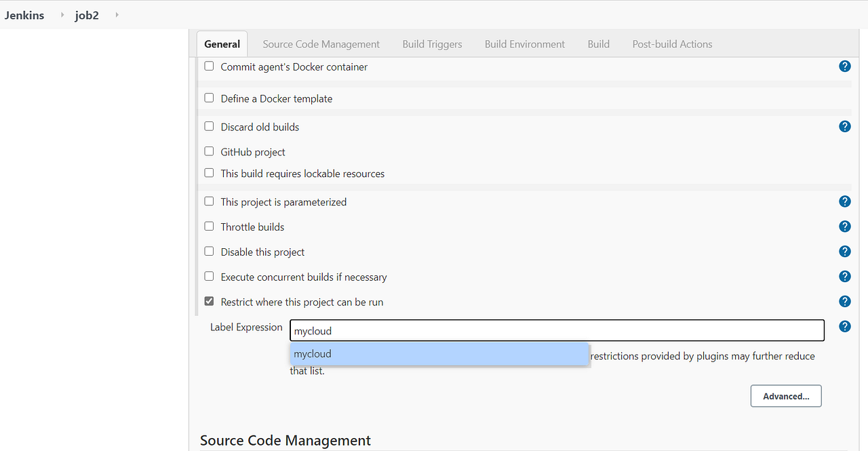Enable Define a Docker template option
The height and width of the screenshot is (451, 868).
click(x=209, y=98)
